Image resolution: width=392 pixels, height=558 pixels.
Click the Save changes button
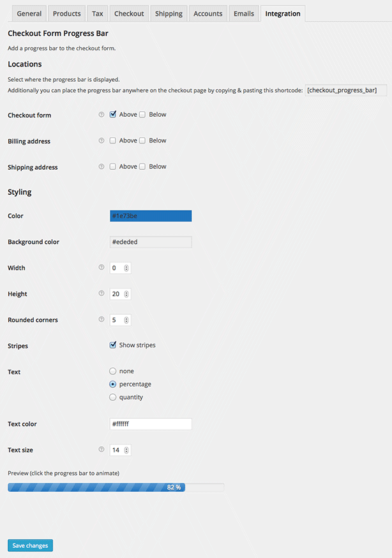(x=30, y=545)
